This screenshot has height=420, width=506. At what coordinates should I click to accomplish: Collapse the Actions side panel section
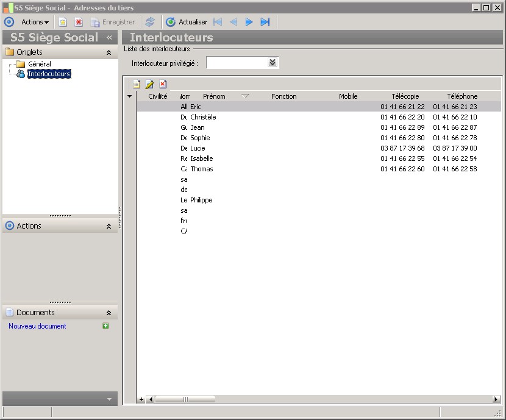click(109, 226)
